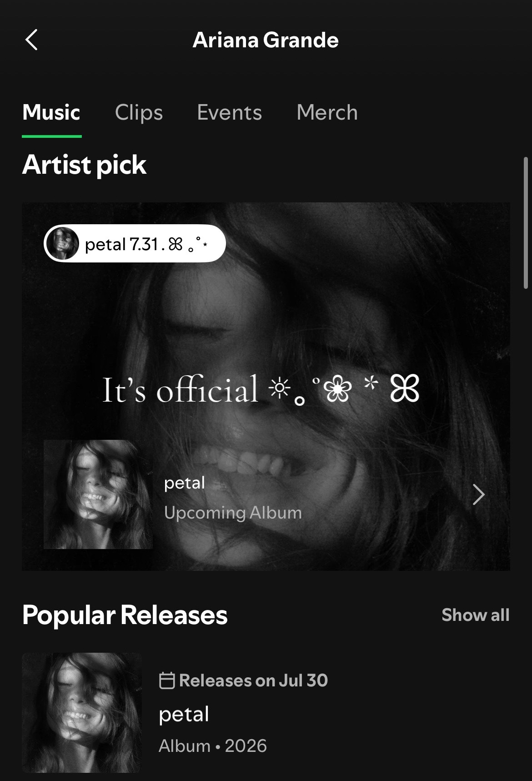The width and height of the screenshot is (532, 781).
Task: Tap the petal 7.31 story pill
Action: point(135,243)
